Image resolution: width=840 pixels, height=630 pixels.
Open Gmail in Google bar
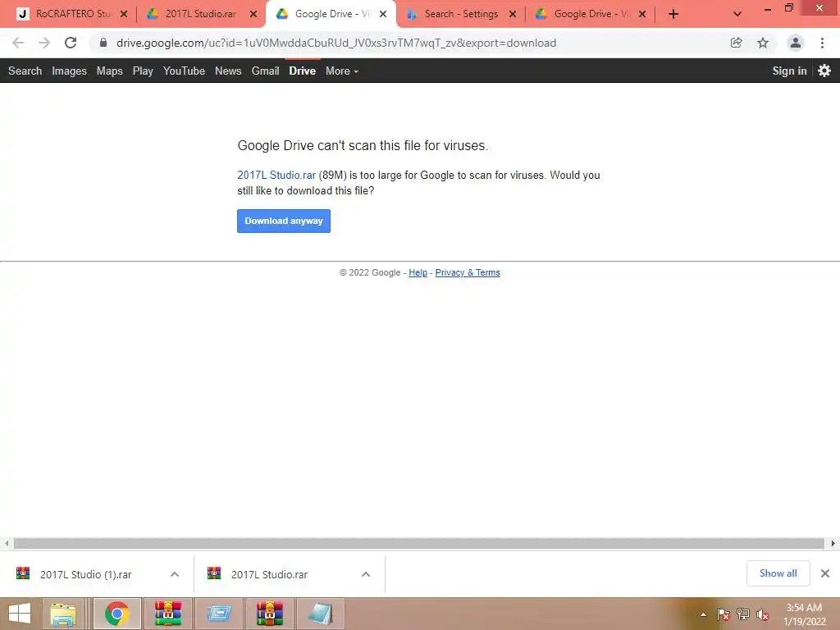pyautogui.click(x=265, y=71)
